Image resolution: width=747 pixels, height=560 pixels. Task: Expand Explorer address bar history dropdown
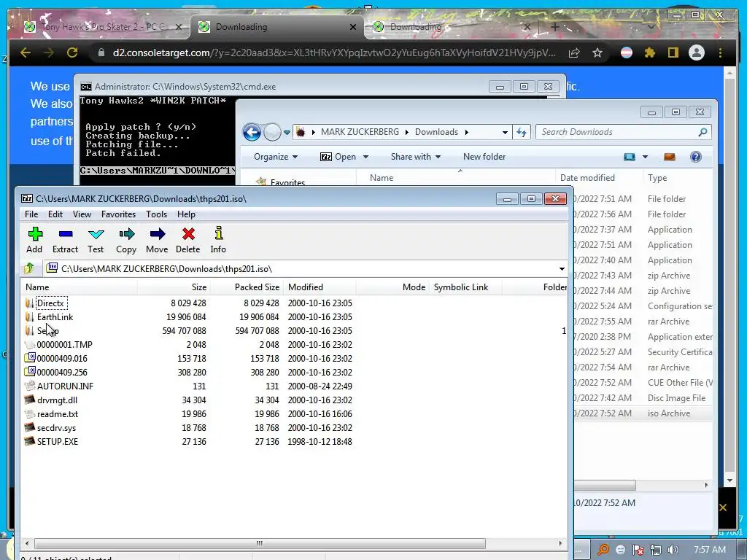click(x=505, y=133)
